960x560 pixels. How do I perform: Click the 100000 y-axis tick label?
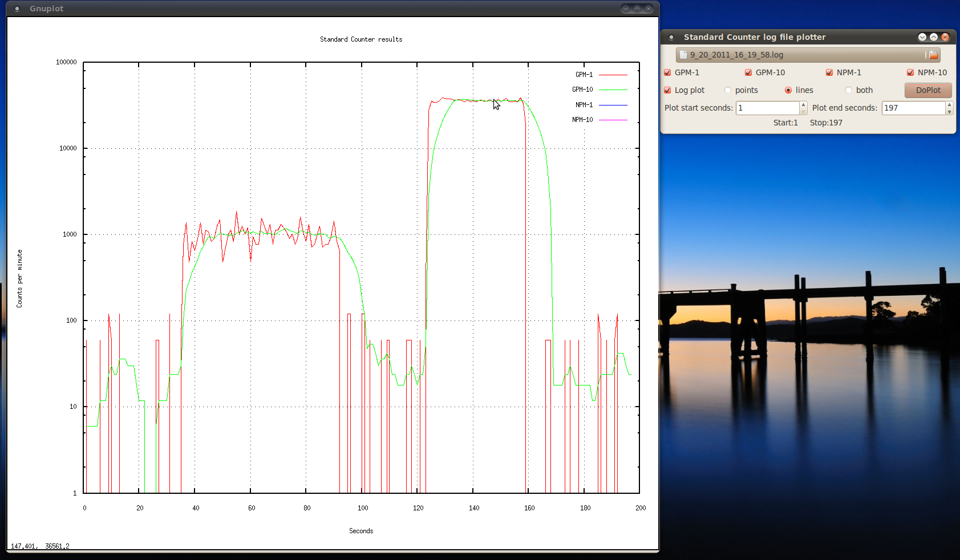[66, 62]
